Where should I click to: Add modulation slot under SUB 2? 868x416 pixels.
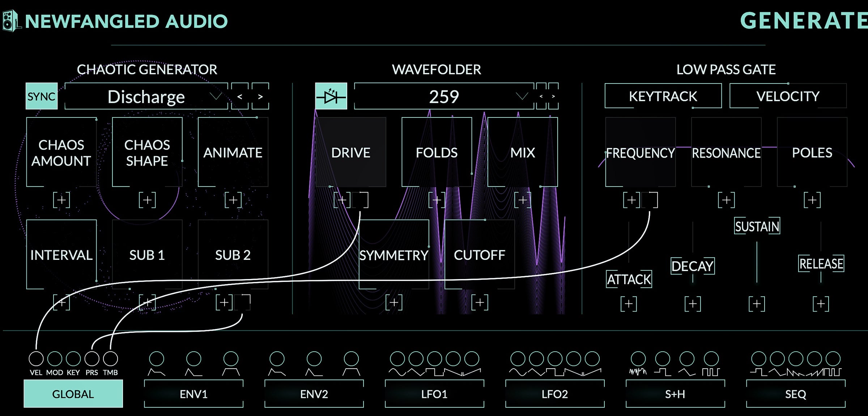click(224, 303)
